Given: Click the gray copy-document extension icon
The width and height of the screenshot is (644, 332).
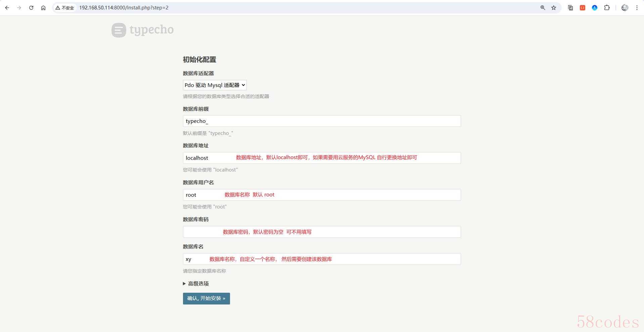Looking at the screenshot, I should click(570, 8).
